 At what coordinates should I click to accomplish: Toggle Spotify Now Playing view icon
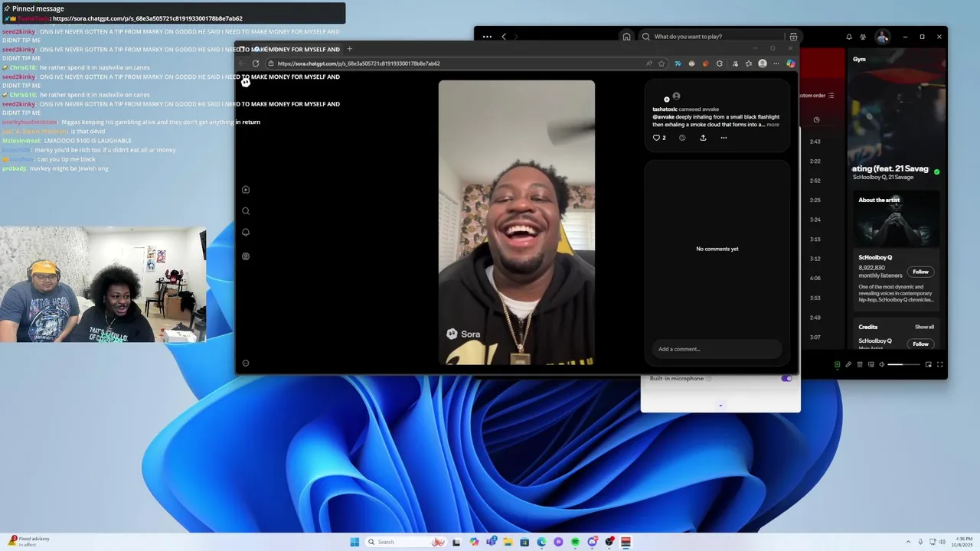(x=838, y=364)
